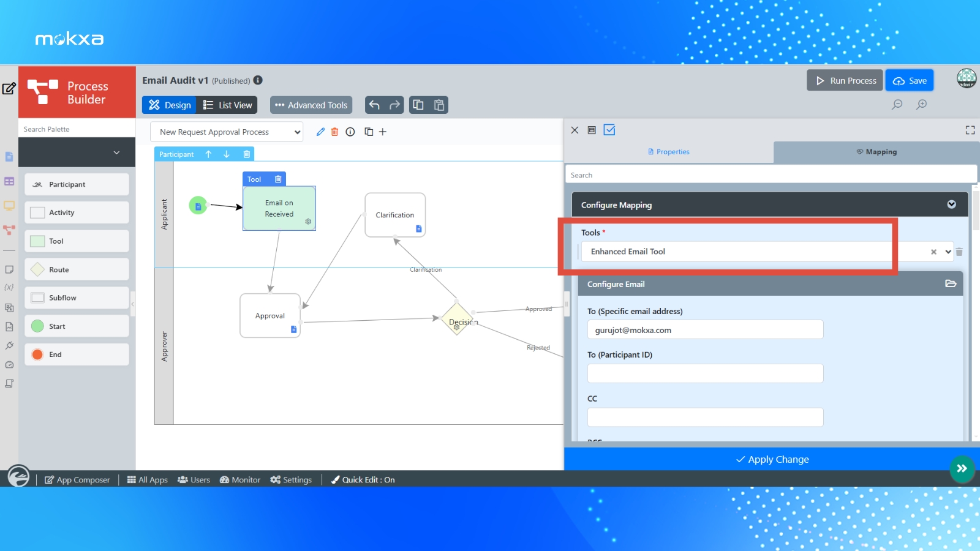This screenshot has width=980, height=551.
Task: Switch to List View
Action: (x=227, y=105)
